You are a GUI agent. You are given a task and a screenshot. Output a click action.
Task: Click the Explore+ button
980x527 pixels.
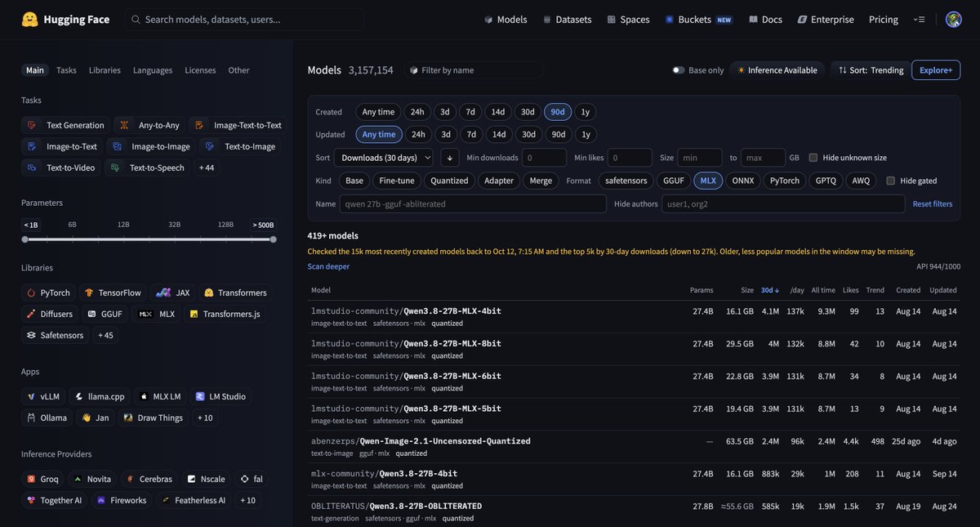(x=936, y=70)
